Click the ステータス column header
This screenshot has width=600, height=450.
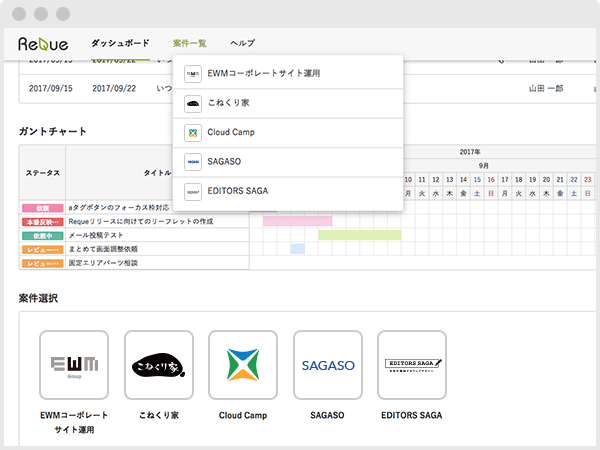pos(42,173)
